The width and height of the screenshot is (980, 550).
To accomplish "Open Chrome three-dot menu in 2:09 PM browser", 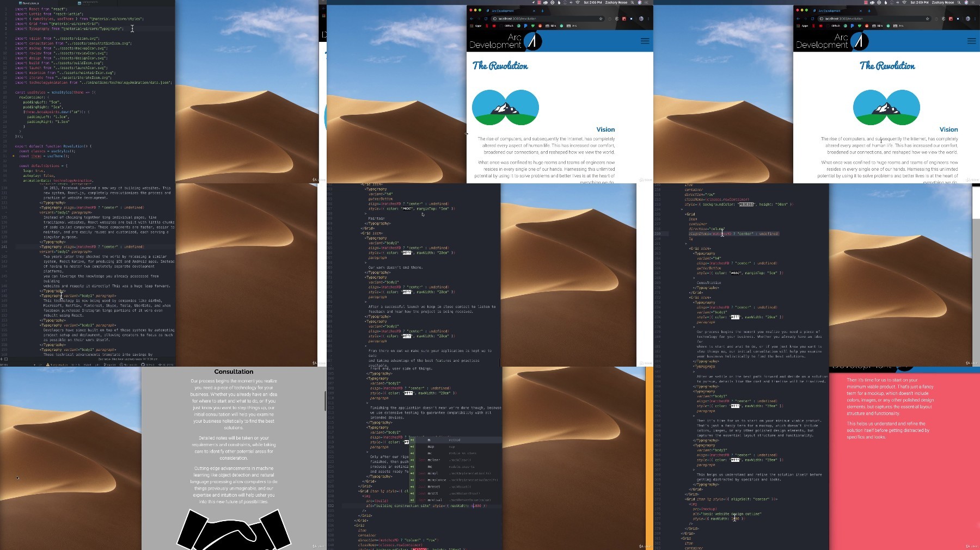I will (x=975, y=18).
